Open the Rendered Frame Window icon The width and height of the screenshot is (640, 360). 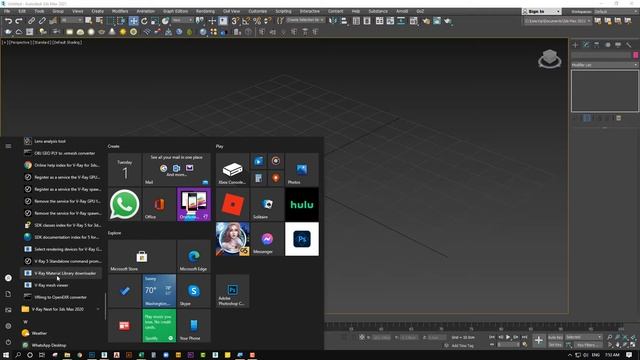click(x=437, y=21)
